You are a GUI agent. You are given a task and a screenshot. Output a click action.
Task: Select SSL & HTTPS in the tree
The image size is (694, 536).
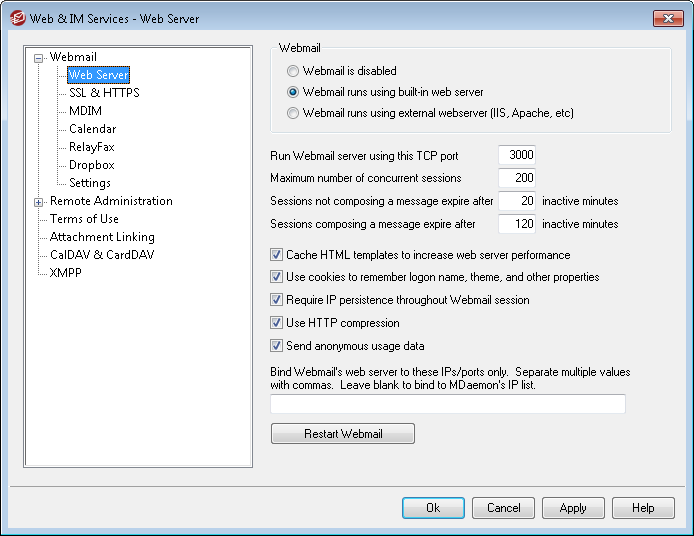click(x=104, y=93)
